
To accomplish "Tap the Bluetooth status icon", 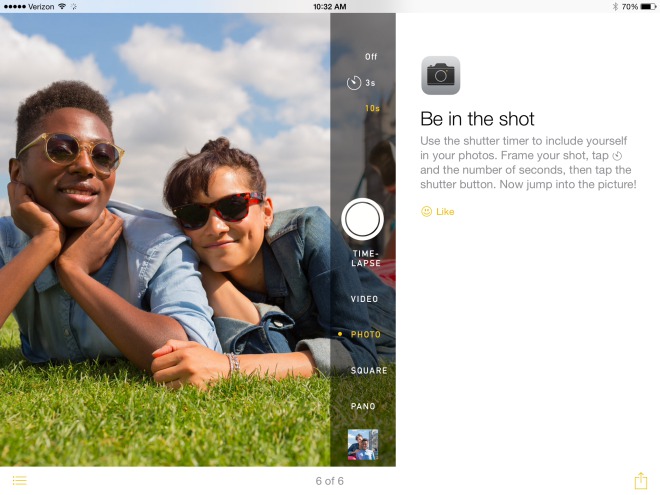I will click(615, 6).
